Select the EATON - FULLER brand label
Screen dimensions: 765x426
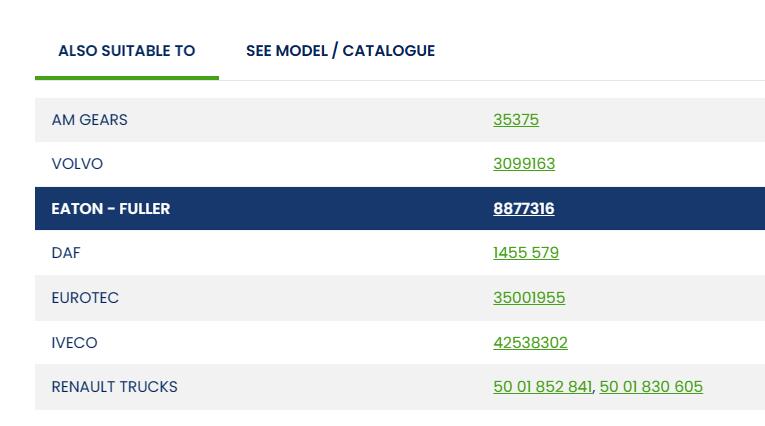click(x=110, y=209)
